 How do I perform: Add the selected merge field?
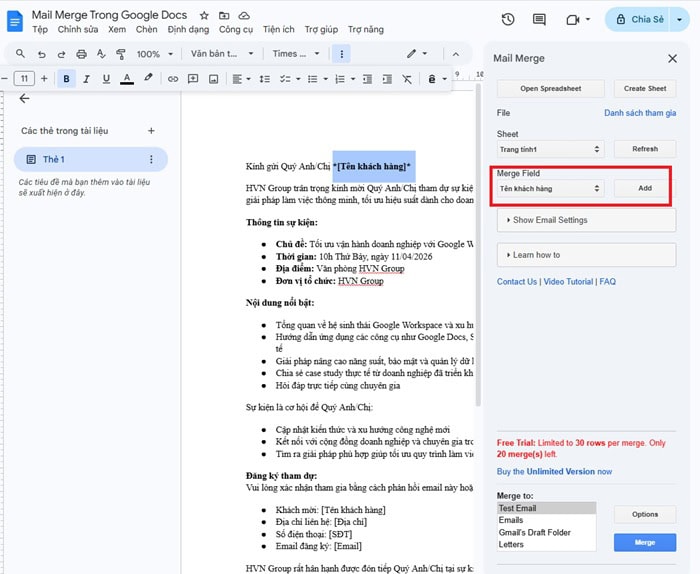coord(645,188)
